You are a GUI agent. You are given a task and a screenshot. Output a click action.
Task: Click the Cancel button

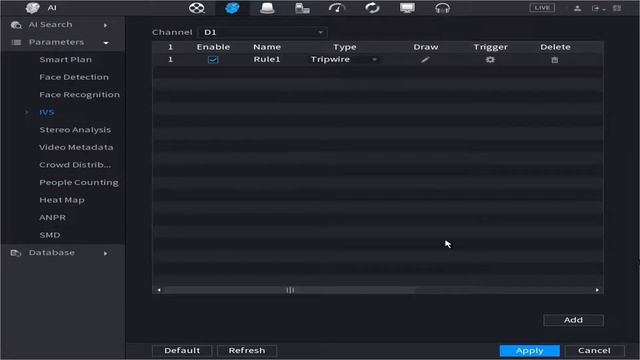(594, 351)
